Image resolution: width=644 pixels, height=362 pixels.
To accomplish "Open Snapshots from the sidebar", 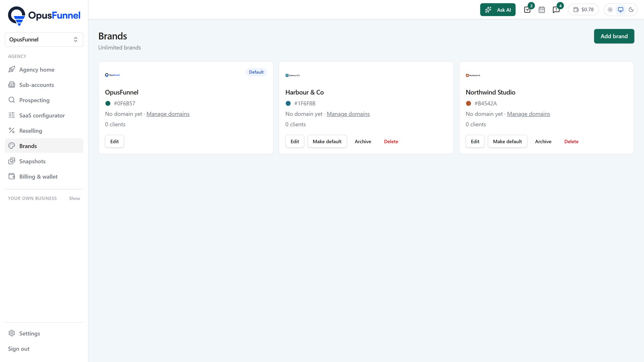I will 44,161.
